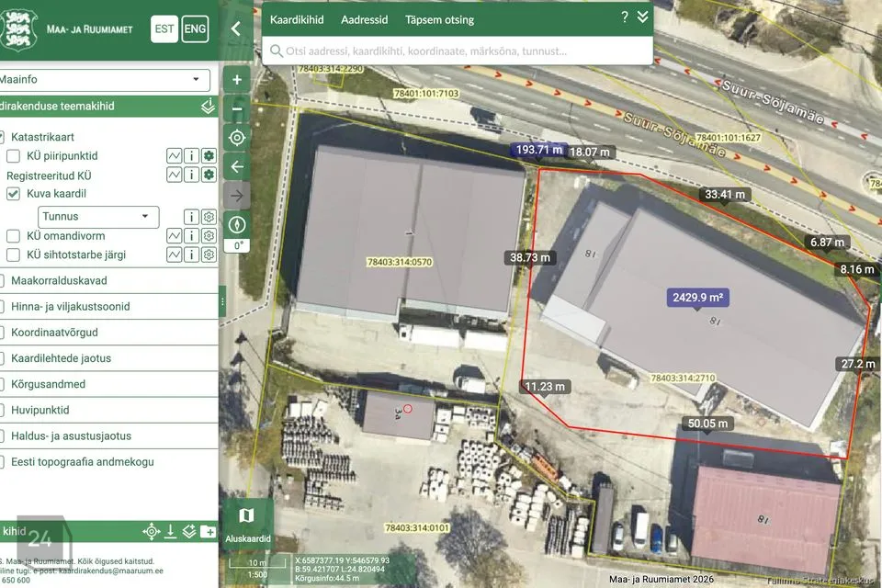Switch language to EST

coord(164,28)
